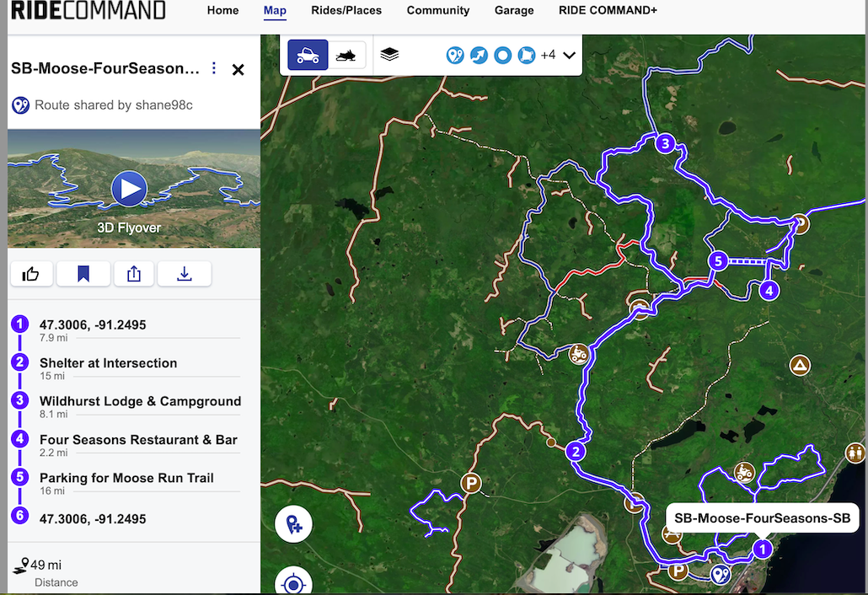The image size is (868, 595).
Task: Click the '49 mi' distance value
Action: click(46, 566)
